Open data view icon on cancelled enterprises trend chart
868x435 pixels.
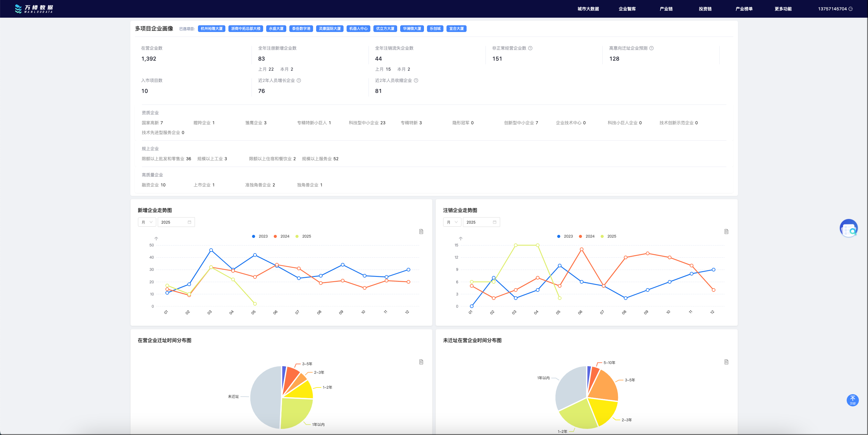[726, 232]
